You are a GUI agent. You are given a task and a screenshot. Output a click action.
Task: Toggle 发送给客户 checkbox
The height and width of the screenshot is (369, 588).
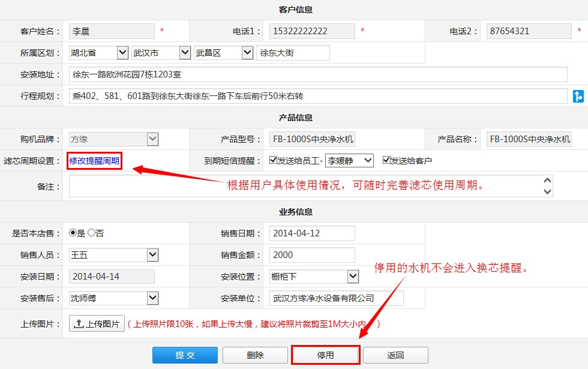(x=386, y=161)
